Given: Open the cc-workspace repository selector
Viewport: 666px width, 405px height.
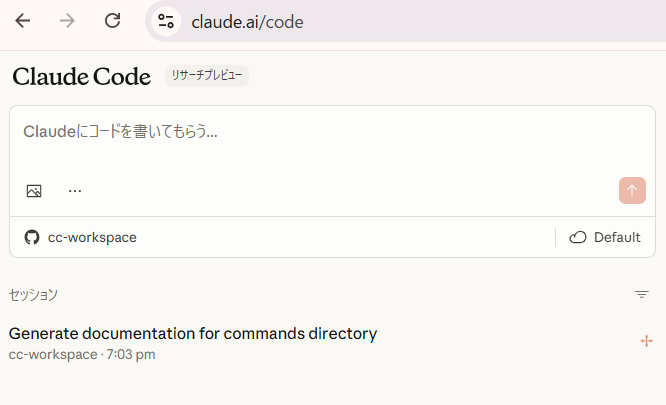Looking at the screenshot, I should pyautogui.click(x=91, y=237).
